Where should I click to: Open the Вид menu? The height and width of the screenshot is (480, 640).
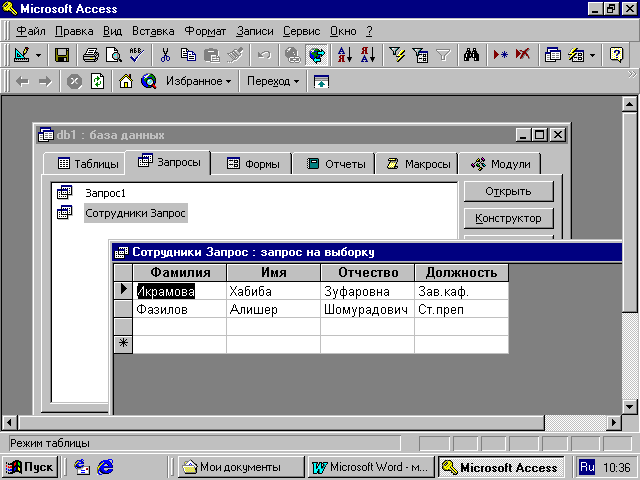[112, 31]
